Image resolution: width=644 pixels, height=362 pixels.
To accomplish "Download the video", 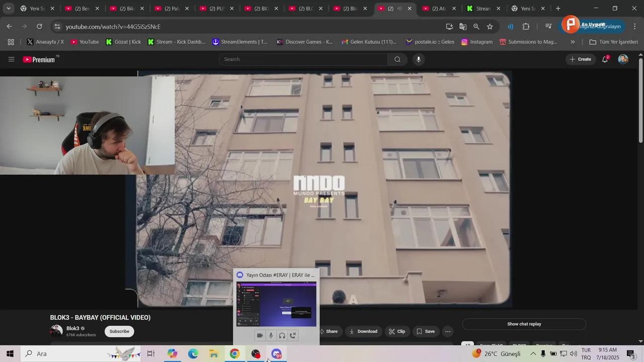I will (x=363, y=331).
